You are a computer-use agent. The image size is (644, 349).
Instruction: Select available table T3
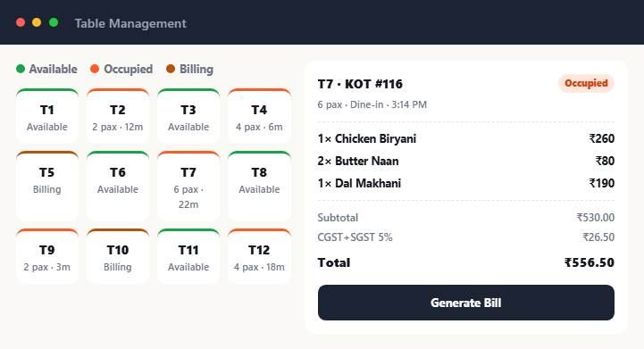188,116
